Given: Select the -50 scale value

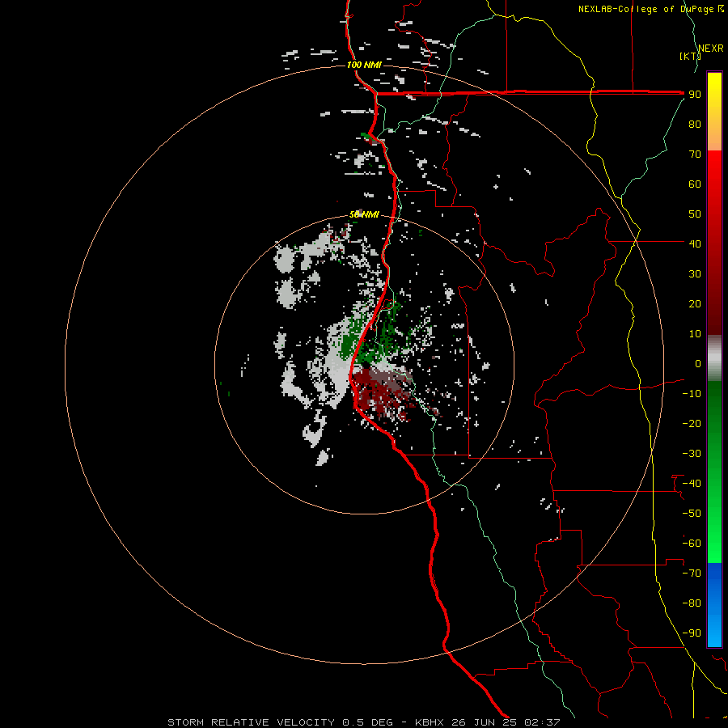Looking at the screenshot, I should pyautogui.click(x=692, y=514).
